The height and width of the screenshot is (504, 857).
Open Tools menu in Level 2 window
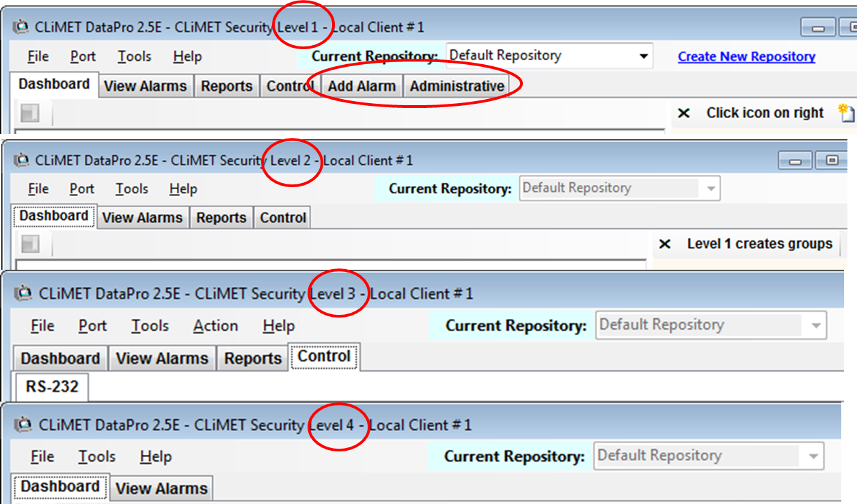point(132,188)
